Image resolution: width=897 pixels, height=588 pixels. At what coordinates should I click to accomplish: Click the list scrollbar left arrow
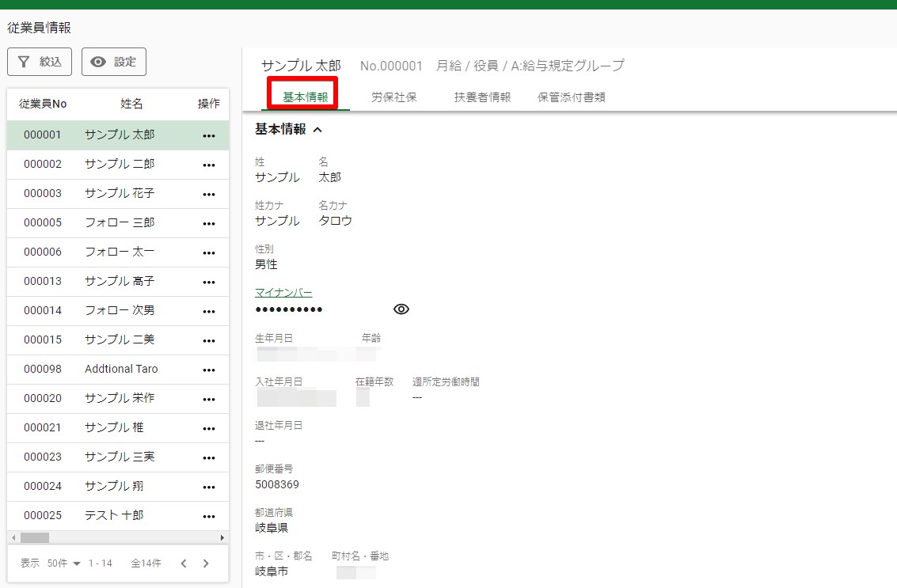coord(13,537)
